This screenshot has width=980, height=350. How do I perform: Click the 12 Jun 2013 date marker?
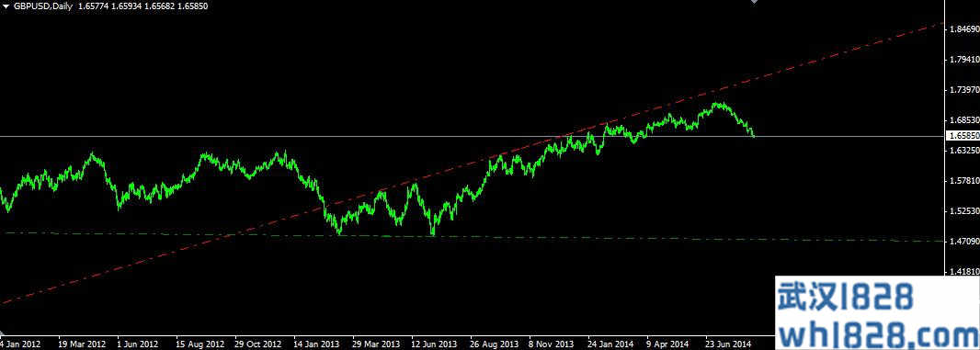(x=434, y=344)
